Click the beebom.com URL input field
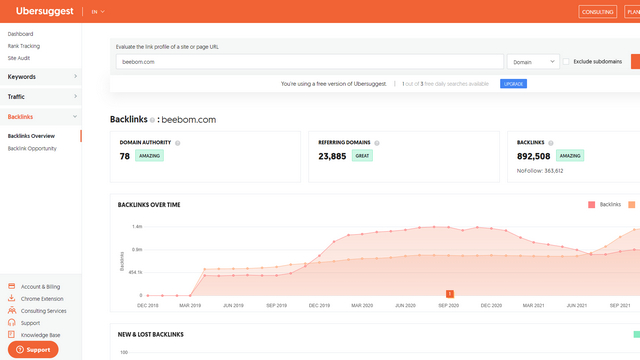The width and height of the screenshot is (640, 360). click(310, 62)
